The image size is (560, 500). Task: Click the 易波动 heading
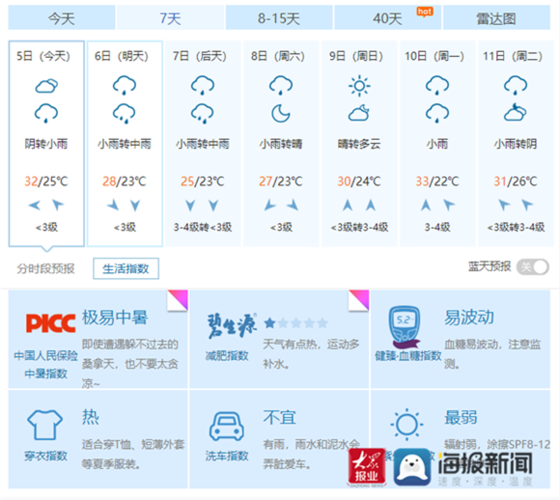(x=469, y=318)
